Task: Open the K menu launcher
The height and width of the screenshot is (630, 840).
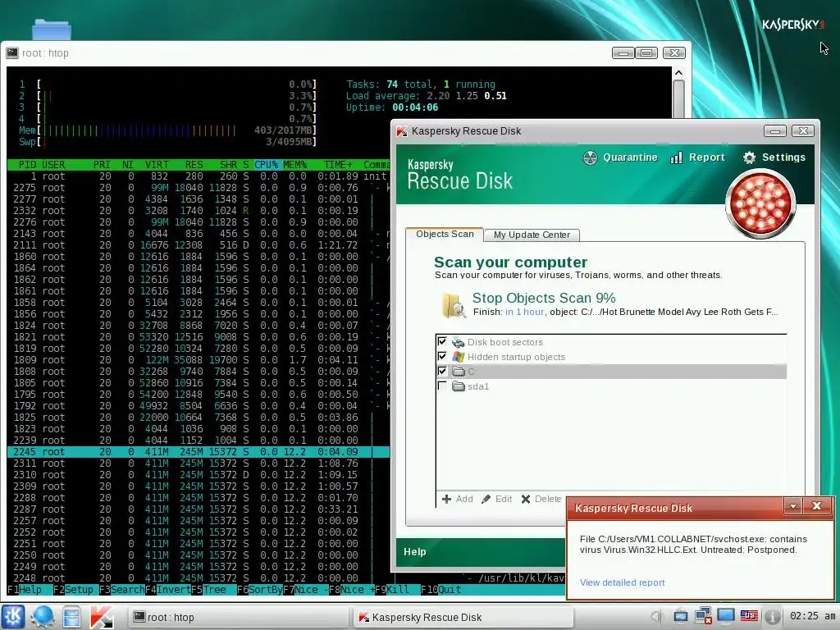Action: 13,617
